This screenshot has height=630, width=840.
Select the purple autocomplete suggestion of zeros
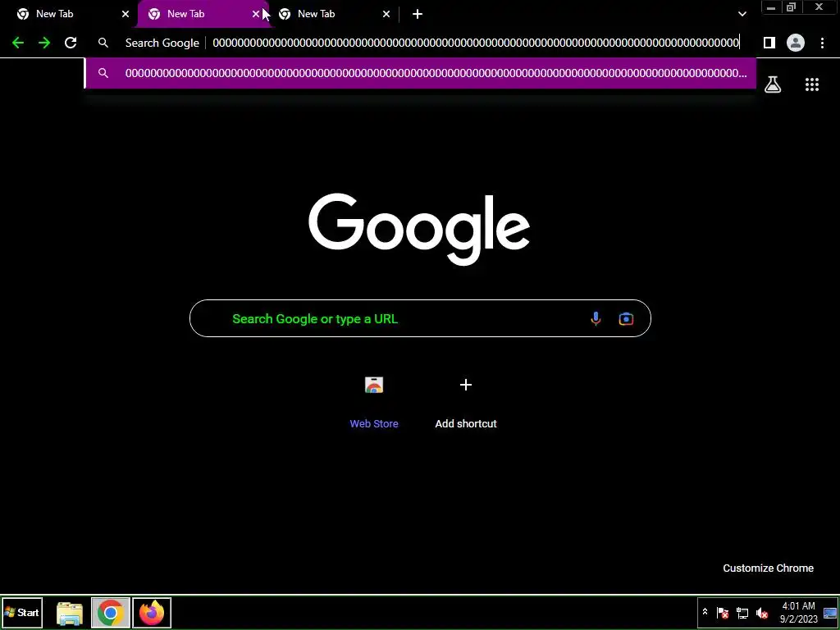point(421,73)
